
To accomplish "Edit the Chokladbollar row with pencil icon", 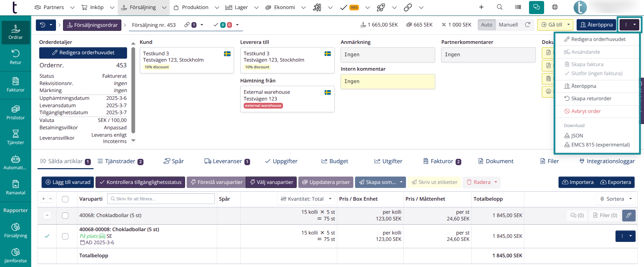I will coord(629,215).
